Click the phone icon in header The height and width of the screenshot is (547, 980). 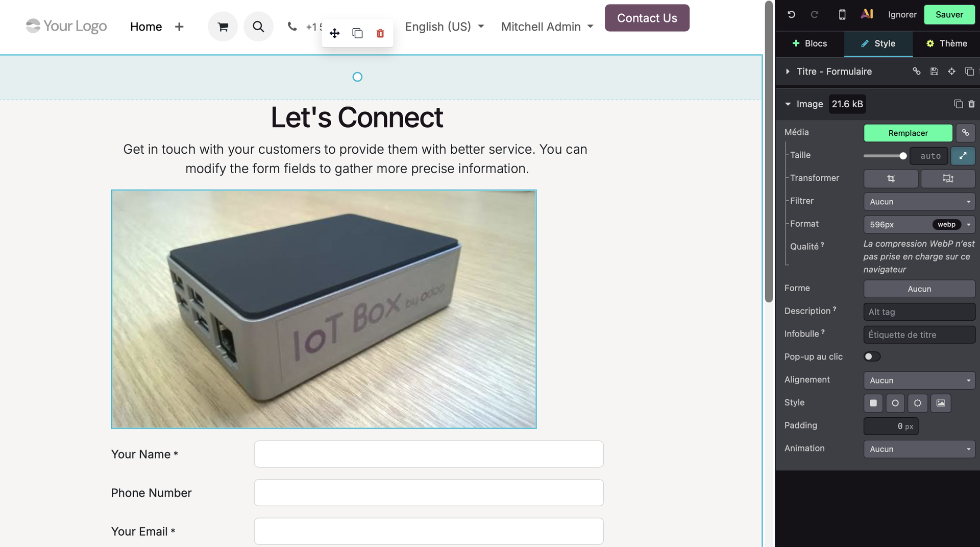pyautogui.click(x=292, y=27)
